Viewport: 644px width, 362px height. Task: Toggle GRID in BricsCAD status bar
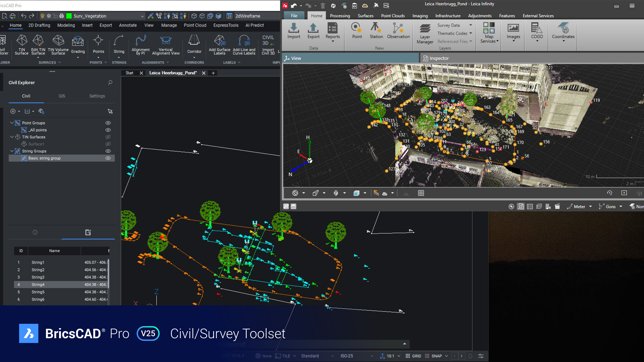(413, 356)
